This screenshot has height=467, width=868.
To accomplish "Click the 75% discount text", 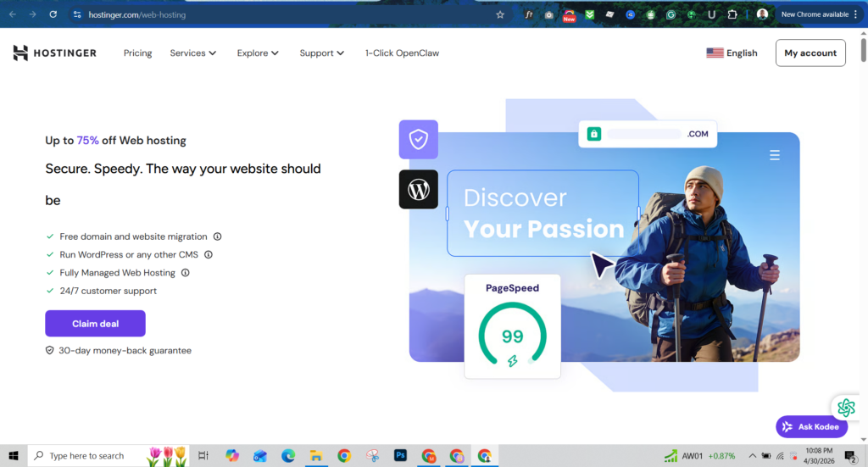I will coord(87,141).
